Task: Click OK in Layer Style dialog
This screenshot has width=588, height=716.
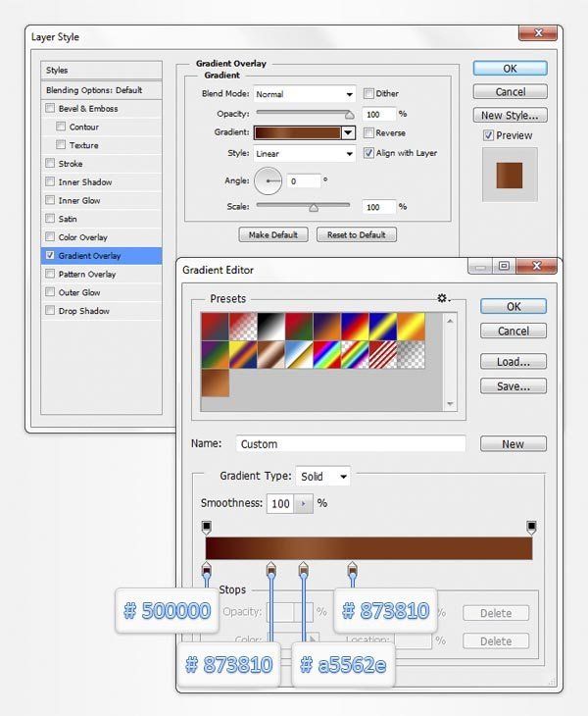Action: click(x=510, y=69)
